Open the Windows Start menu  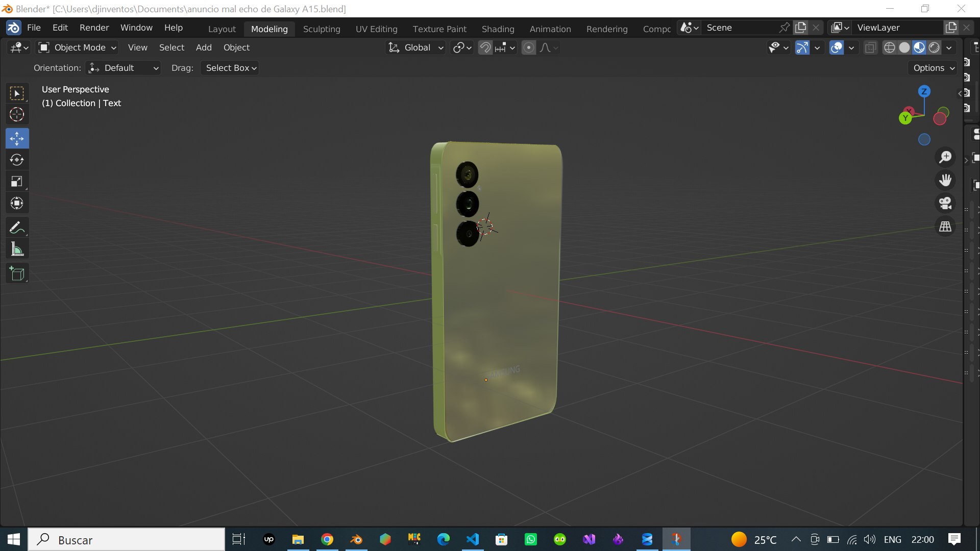coord(14,539)
